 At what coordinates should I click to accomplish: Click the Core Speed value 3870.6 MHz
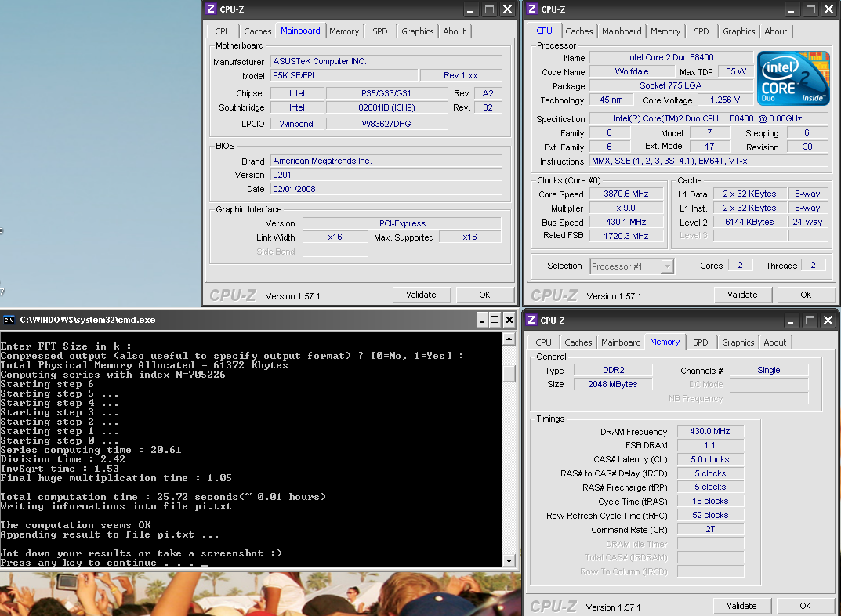pos(626,194)
